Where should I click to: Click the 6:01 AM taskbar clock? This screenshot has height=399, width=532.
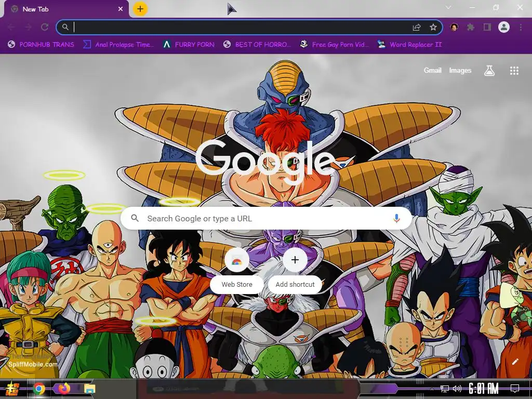tap(484, 389)
